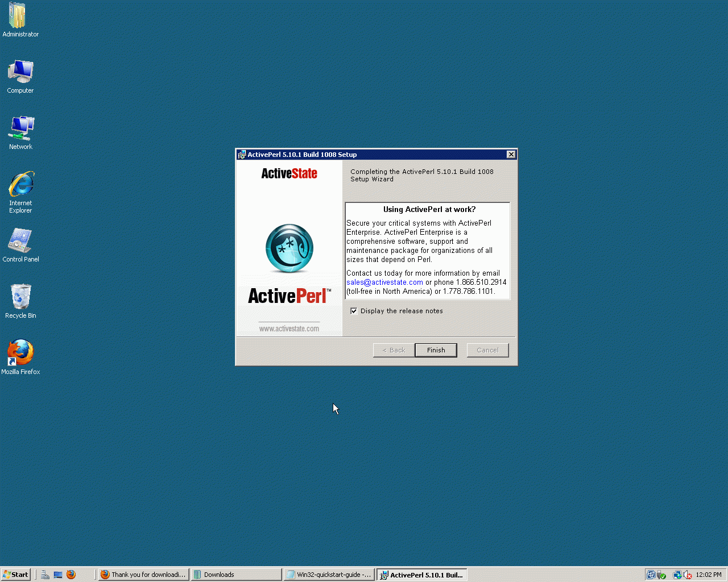
Task: Switch to Firefox 'Thank you for downloading' taskbar window
Action: pos(143,575)
